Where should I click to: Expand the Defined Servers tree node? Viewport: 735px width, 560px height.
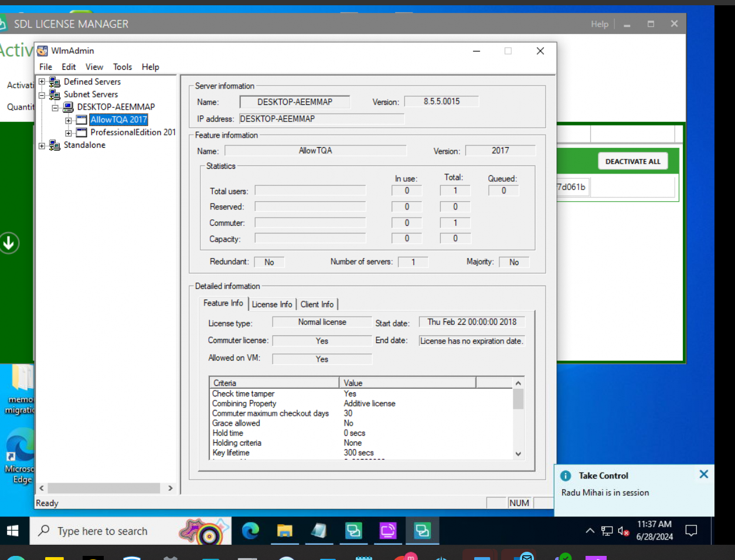[x=42, y=82]
